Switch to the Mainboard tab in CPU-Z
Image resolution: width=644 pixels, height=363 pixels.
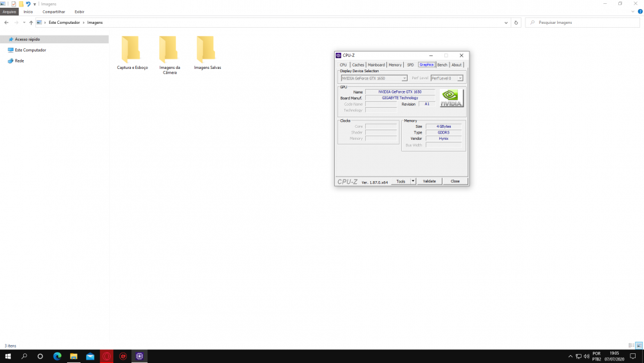pos(376,64)
